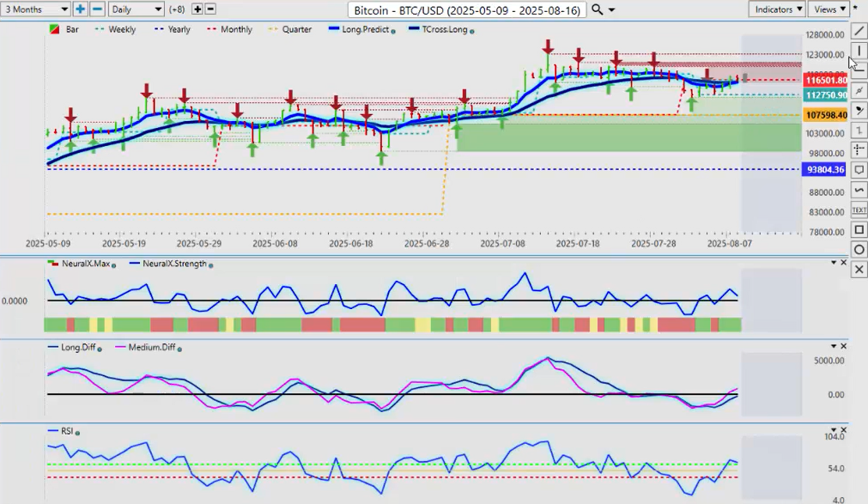The width and height of the screenshot is (868, 504).
Task: Choose the TEXT annotation tool
Action: click(859, 209)
